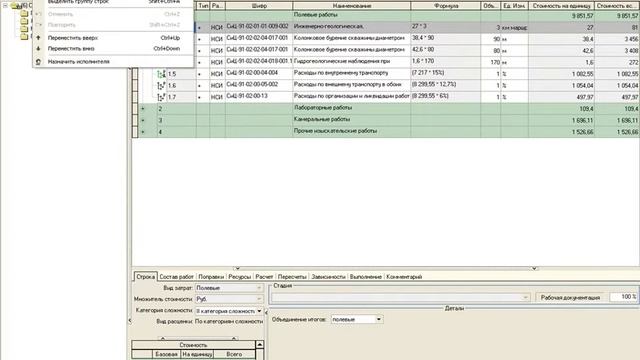Open the Стадия dropdown arrow
The height and width of the screenshot is (360, 640).
[525, 298]
